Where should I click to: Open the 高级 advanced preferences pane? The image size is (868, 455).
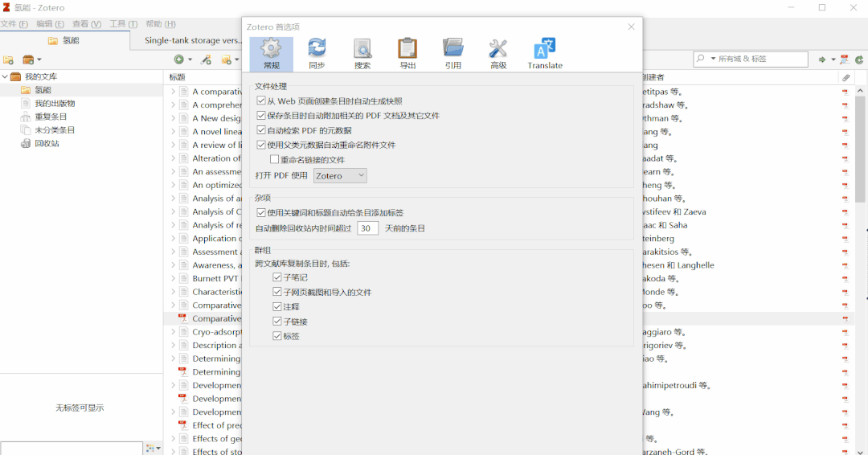(498, 54)
